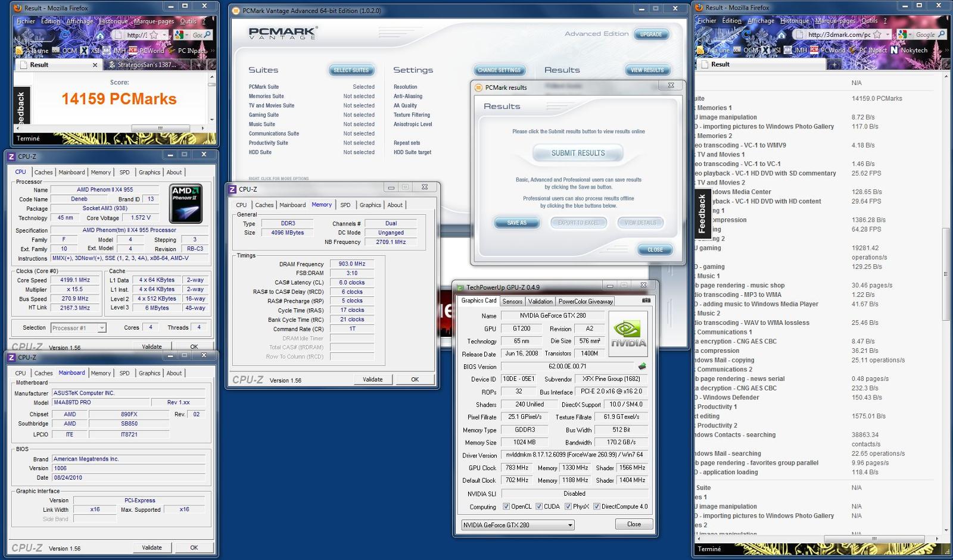Click search magnifier in right Firefox window
The width and height of the screenshot is (953, 560).
pos(941,35)
